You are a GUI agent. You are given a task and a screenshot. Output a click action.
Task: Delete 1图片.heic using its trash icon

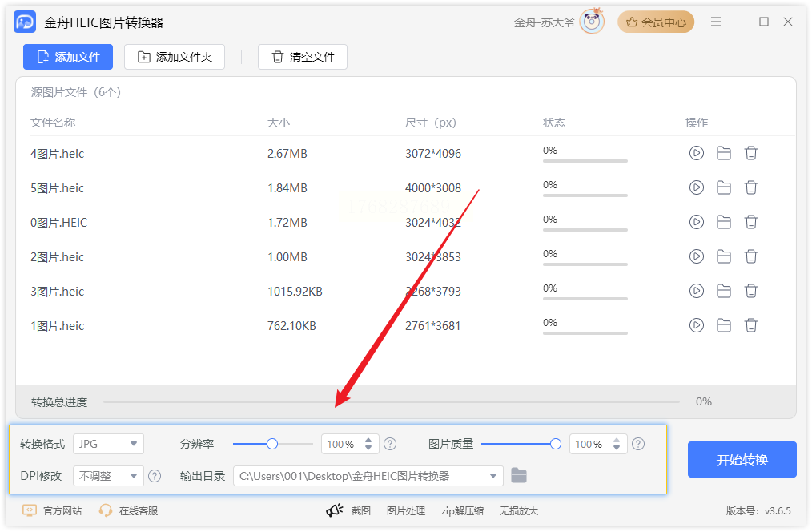pyautogui.click(x=751, y=325)
